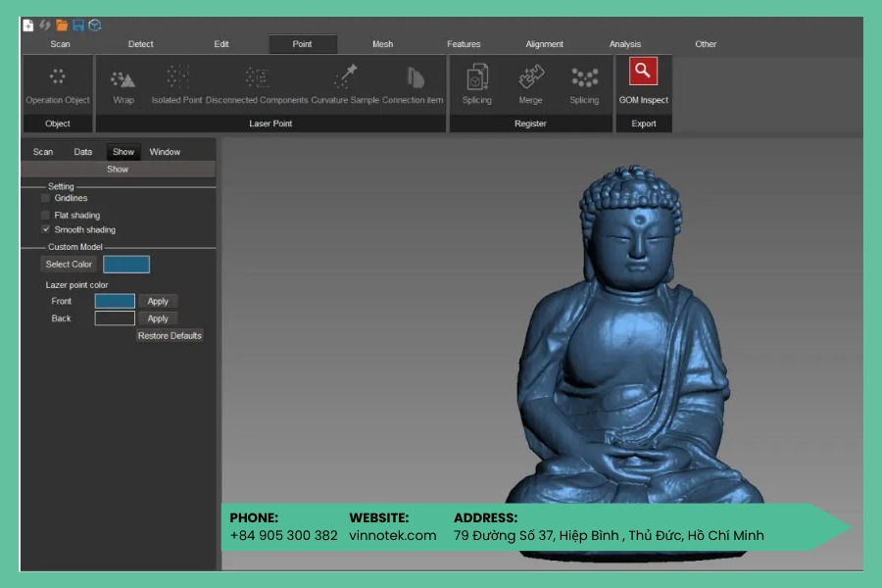Click the Laser Point group label
The height and width of the screenshot is (588, 882).
(270, 123)
